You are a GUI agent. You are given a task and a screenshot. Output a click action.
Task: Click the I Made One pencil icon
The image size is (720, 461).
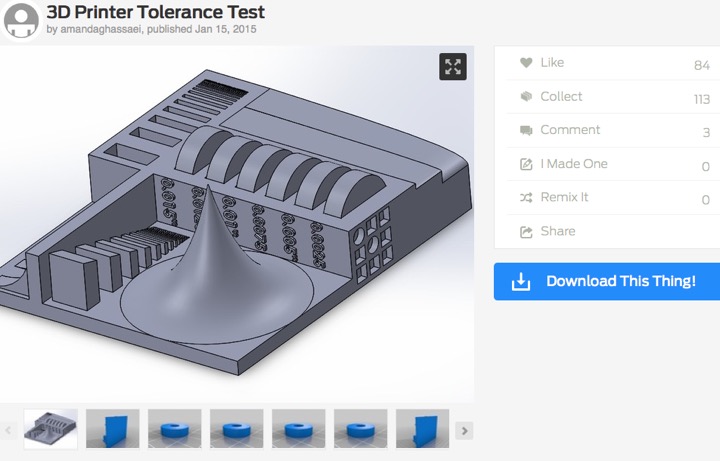tap(526, 164)
